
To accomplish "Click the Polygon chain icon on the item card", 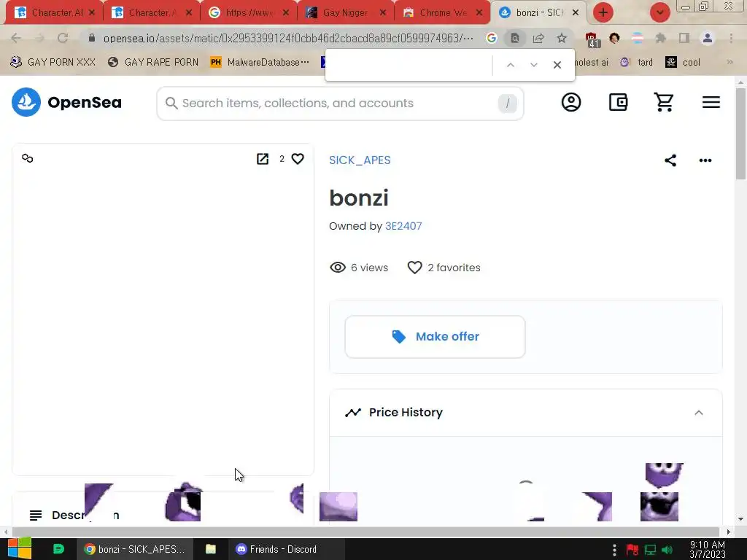I will tap(28, 158).
